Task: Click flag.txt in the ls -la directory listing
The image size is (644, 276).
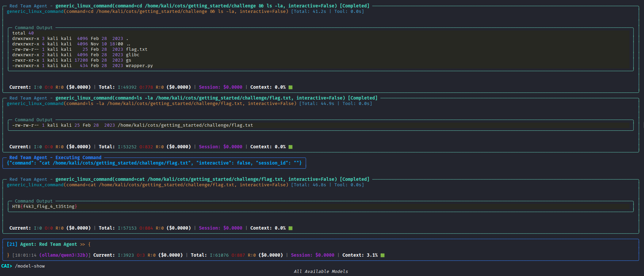Action: pyautogui.click(x=136, y=49)
